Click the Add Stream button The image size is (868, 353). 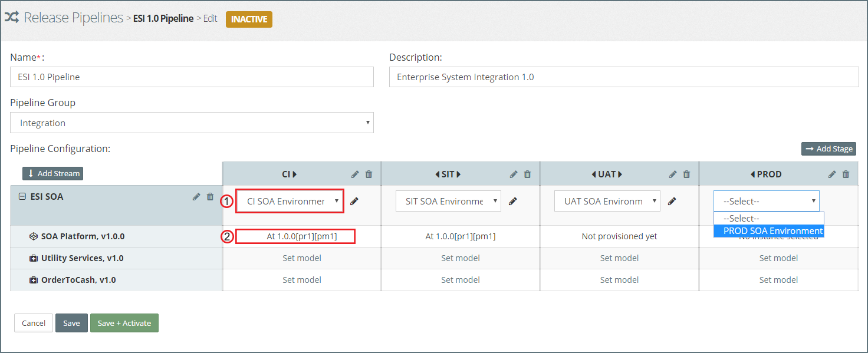[52, 173]
